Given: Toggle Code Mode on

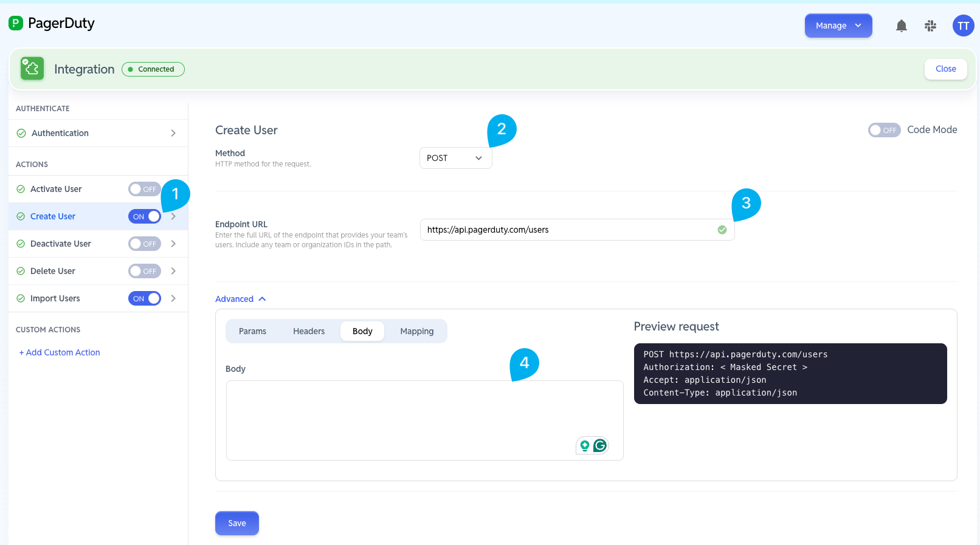Looking at the screenshot, I should pos(885,130).
